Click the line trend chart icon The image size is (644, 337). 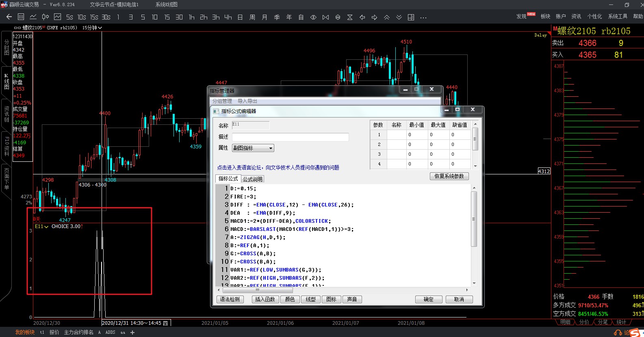(x=33, y=17)
